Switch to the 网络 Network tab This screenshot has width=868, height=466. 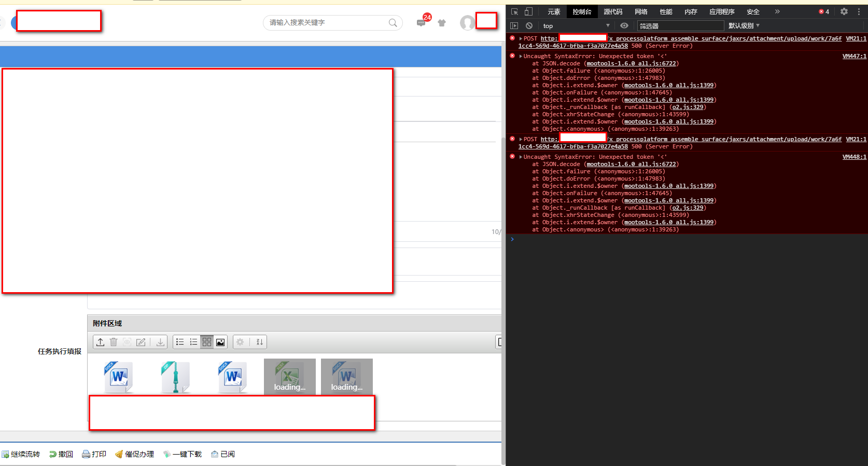[x=641, y=11]
